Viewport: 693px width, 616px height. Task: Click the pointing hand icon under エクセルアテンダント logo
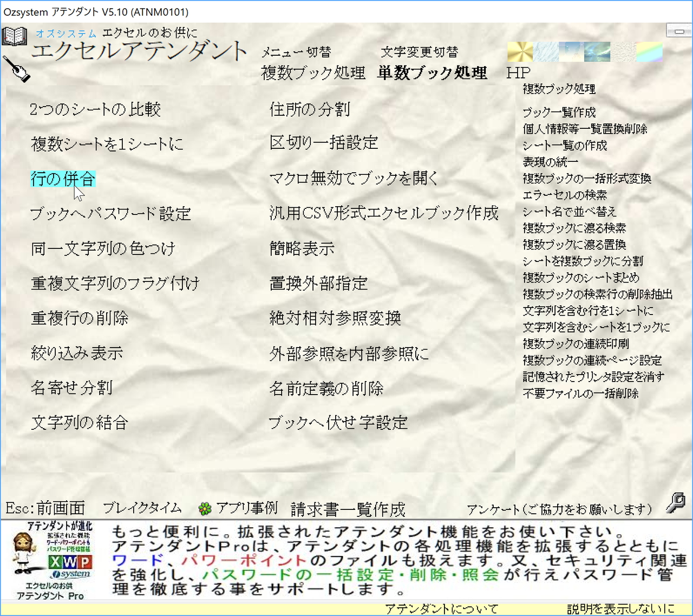click(x=17, y=70)
